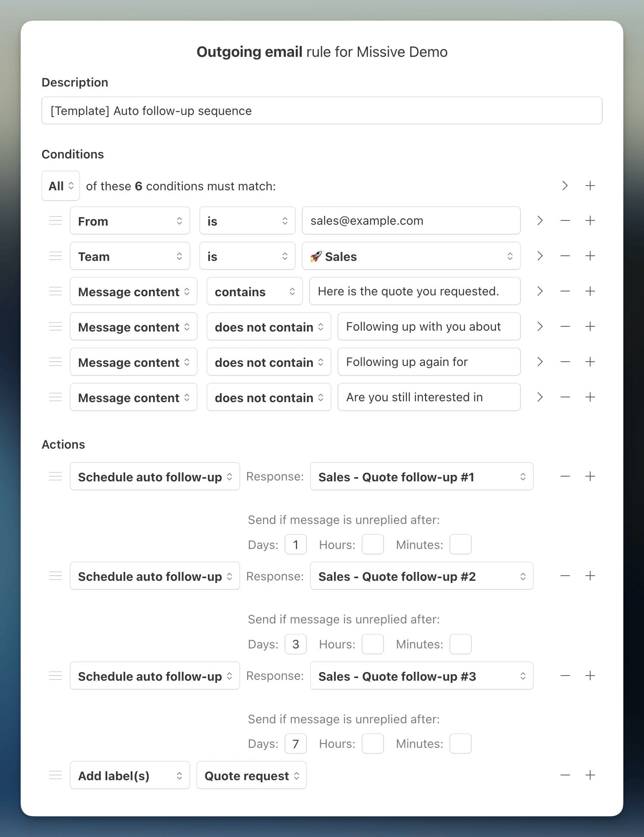
Task: Click the plus icon on the conditions header row
Action: coord(590,186)
